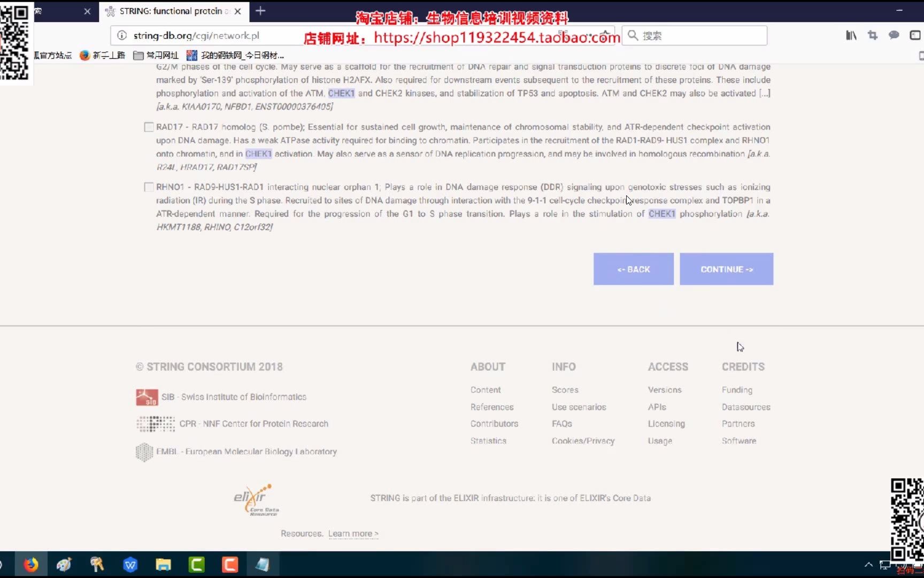Viewport: 924px width, 578px height.
Task: Open the FAQs footer link
Action: tap(562, 424)
